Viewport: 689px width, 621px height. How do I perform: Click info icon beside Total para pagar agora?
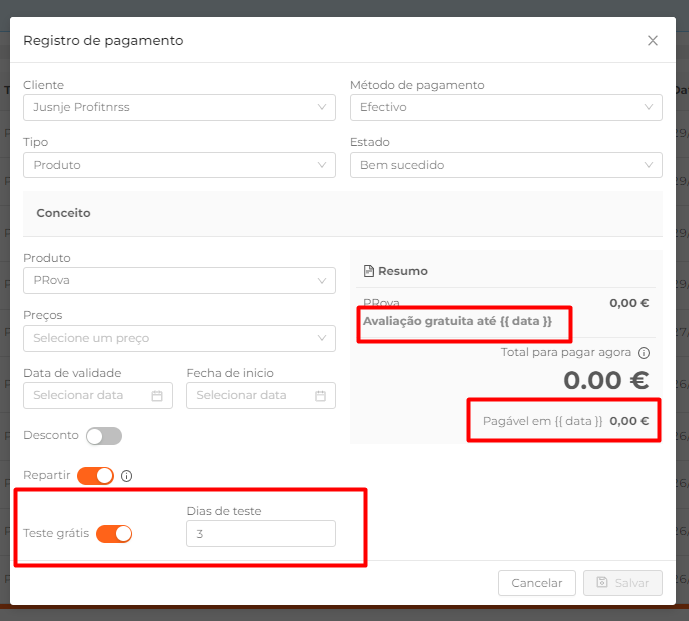[x=644, y=352]
